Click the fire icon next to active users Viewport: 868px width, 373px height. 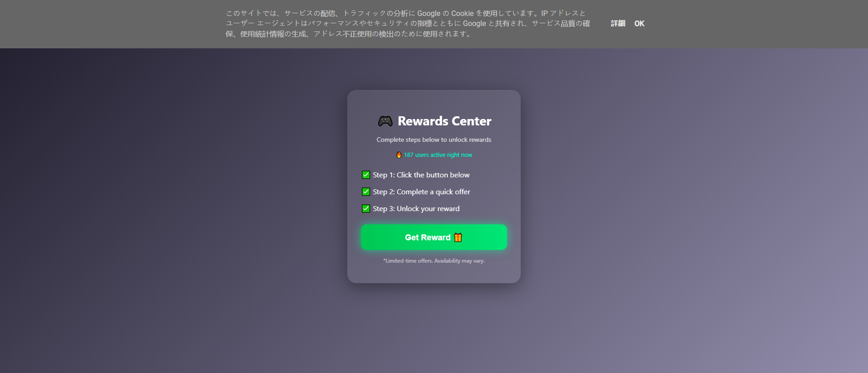tap(399, 155)
